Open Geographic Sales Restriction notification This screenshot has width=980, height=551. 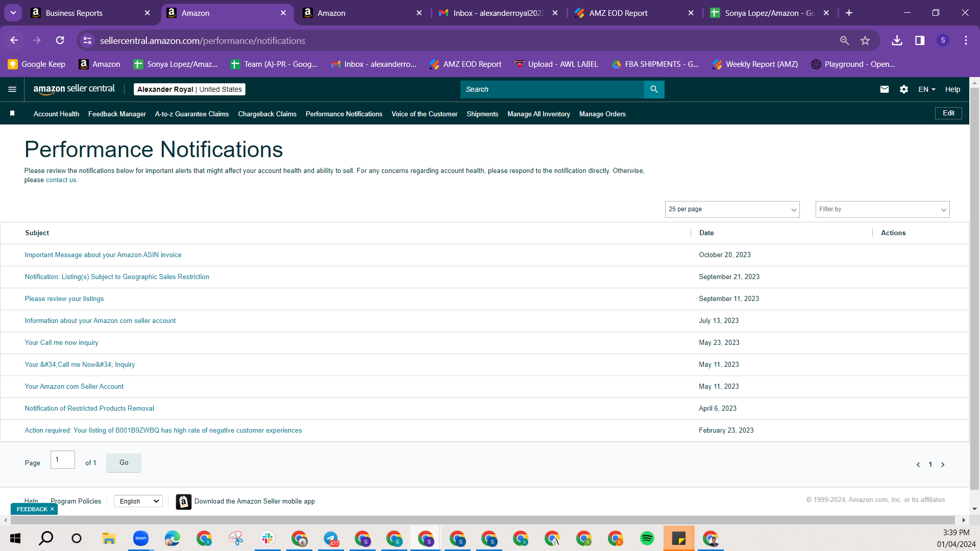point(117,277)
